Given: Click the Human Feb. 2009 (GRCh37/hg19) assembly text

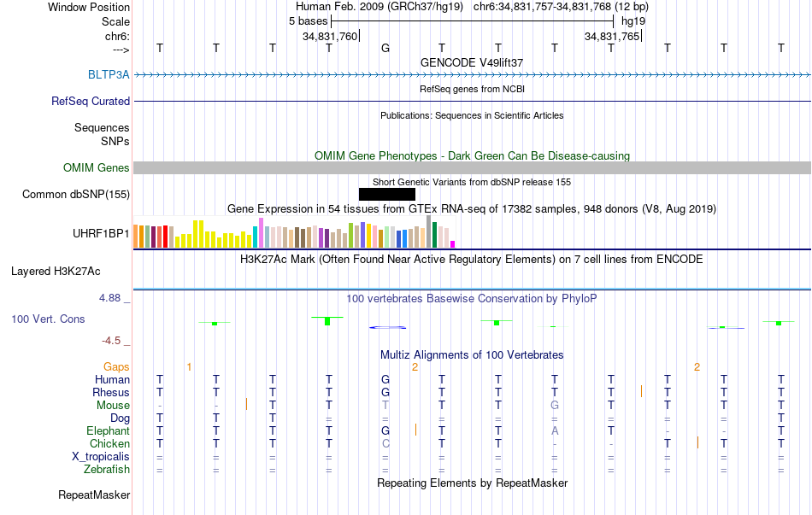Looking at the screenshot, I should pyautogui.click(x=381, y=7).
